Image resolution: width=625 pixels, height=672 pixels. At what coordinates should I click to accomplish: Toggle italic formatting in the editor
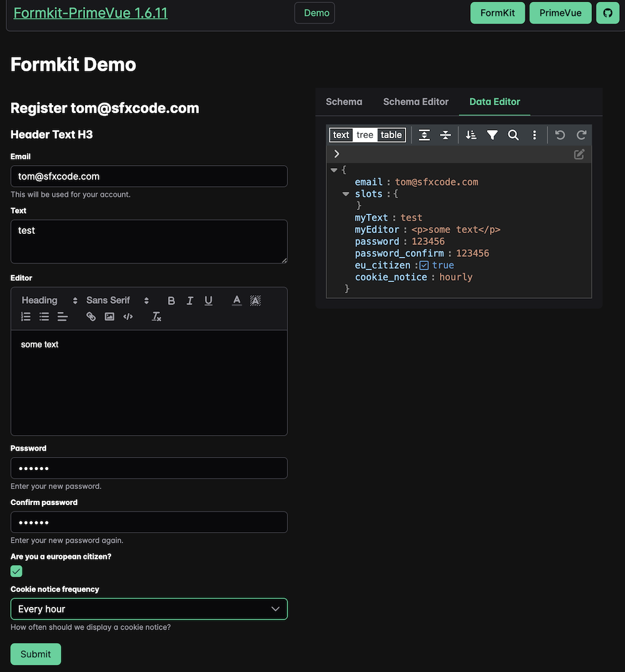click(x=190, y=301)
